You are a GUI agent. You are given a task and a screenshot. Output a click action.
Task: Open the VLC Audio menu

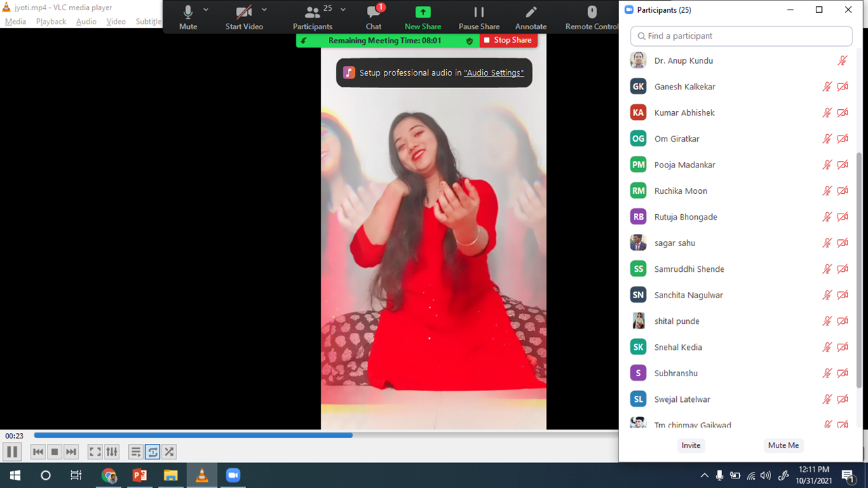click(86, 22)
